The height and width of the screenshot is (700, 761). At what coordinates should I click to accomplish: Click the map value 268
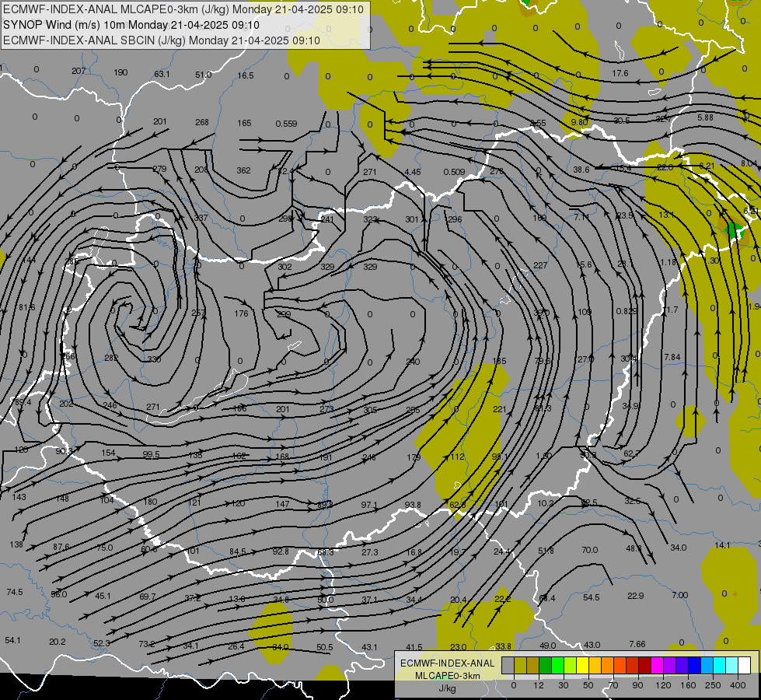tap(202, 122)
